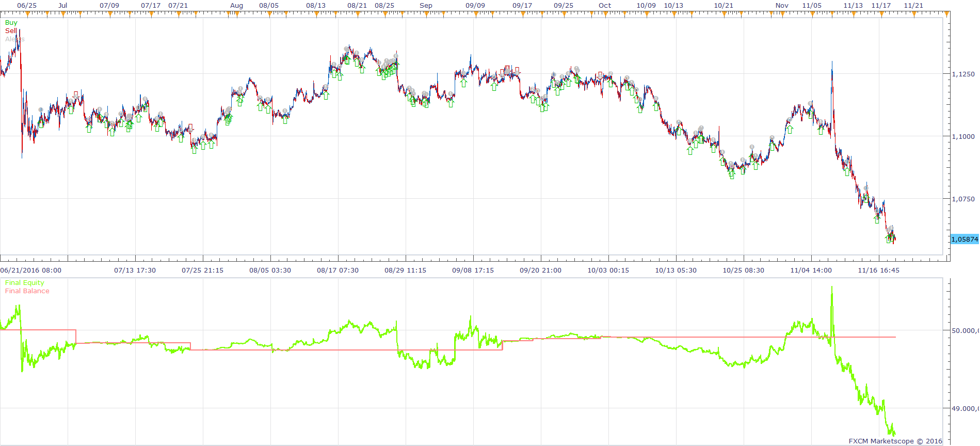The image size is (980, 446).
Task: Click the 1,1250 price axis label
Action: [x=963, y=74]
